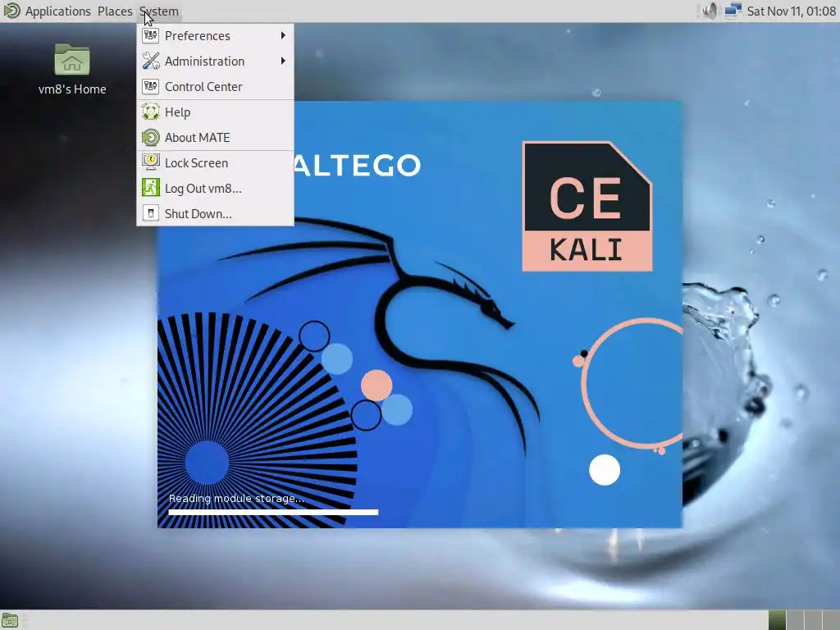840x630 pixels.
Task: Click the Control Center icon
Action: pos(151,86)
